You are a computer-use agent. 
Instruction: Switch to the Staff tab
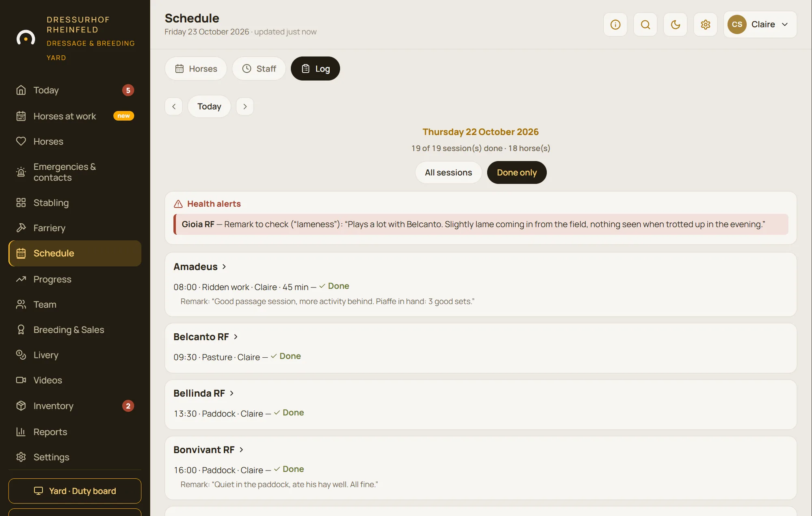[x=259, y=69]
